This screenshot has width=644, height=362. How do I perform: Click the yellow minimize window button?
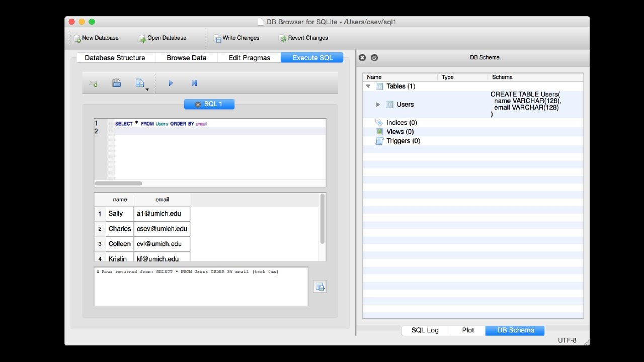tap(82, 22)
